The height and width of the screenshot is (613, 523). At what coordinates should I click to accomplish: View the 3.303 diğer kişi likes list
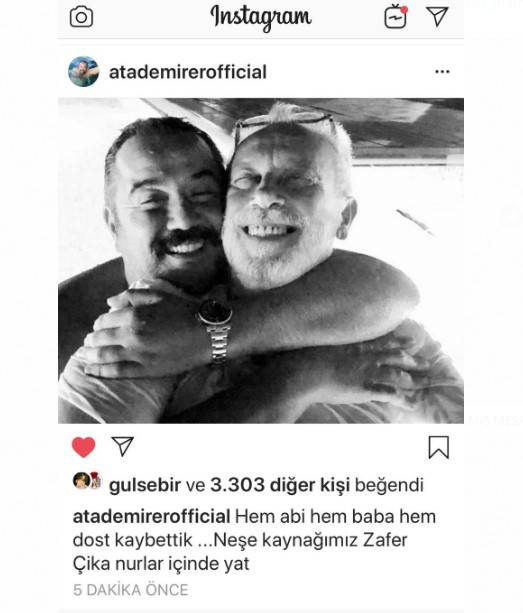pyautogui.click(x=280, y=485)
